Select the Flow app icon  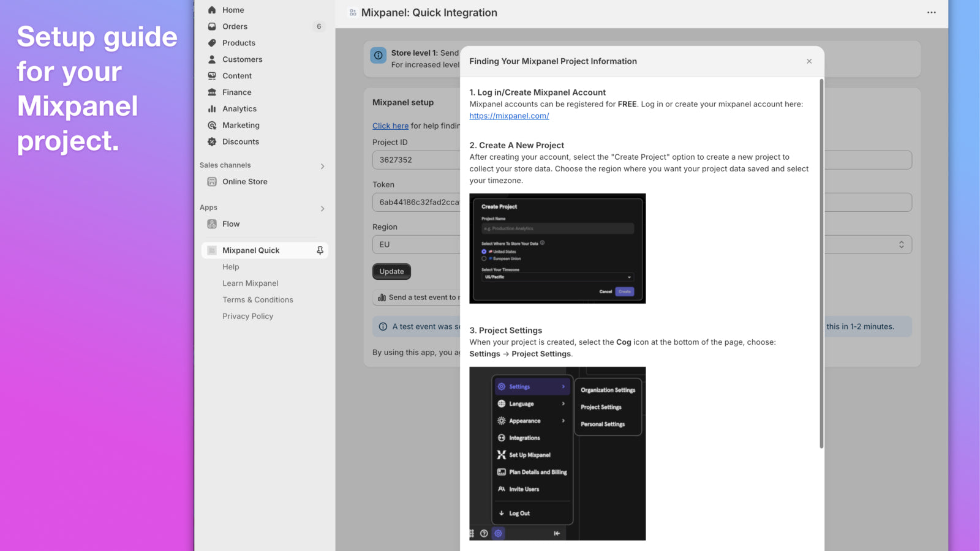click(x=211, y=223)
